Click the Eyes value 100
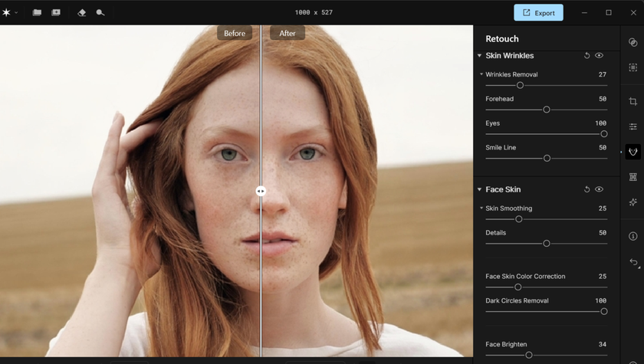This screenshot has width=644, height=364. [x=600, y=123]
